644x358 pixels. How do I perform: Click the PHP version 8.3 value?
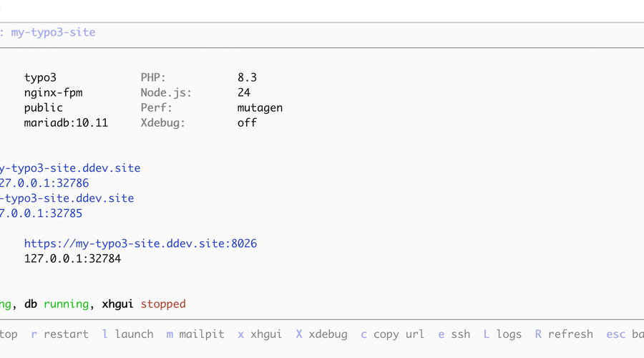[x=247, y=77]
